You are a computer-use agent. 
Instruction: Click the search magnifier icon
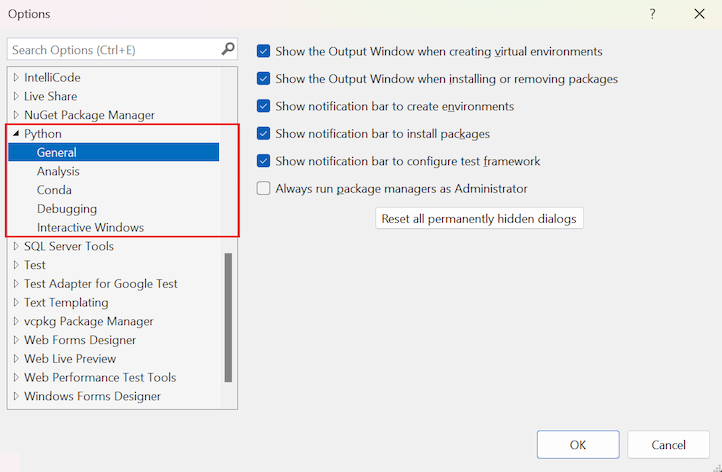tap(228, 49)
